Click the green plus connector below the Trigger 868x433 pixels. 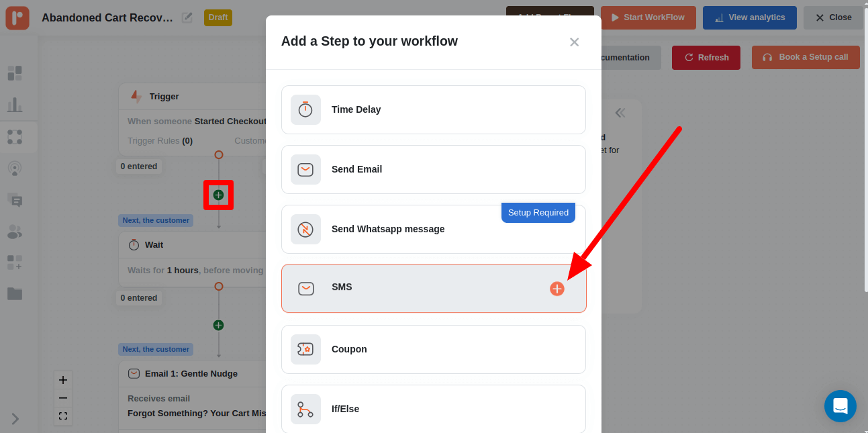(218, 195)
